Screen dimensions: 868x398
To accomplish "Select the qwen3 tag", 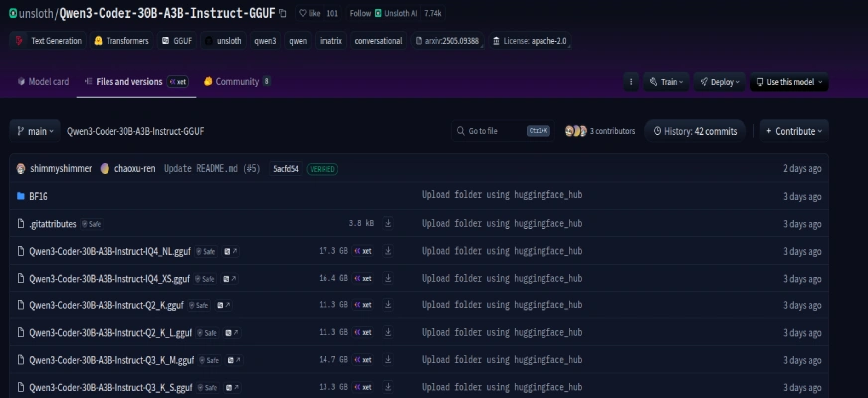I will (x=265, y=41).
